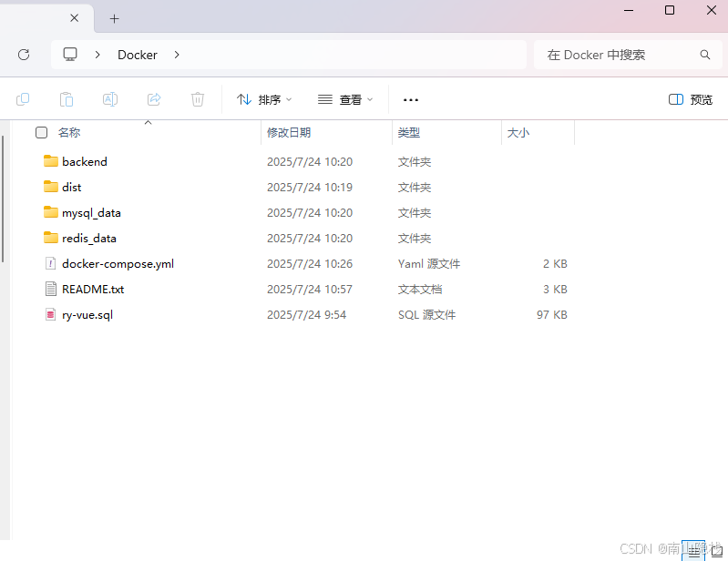
Task: Click date 2025/7/24 10:19 cell
Action: click(310, 187)
